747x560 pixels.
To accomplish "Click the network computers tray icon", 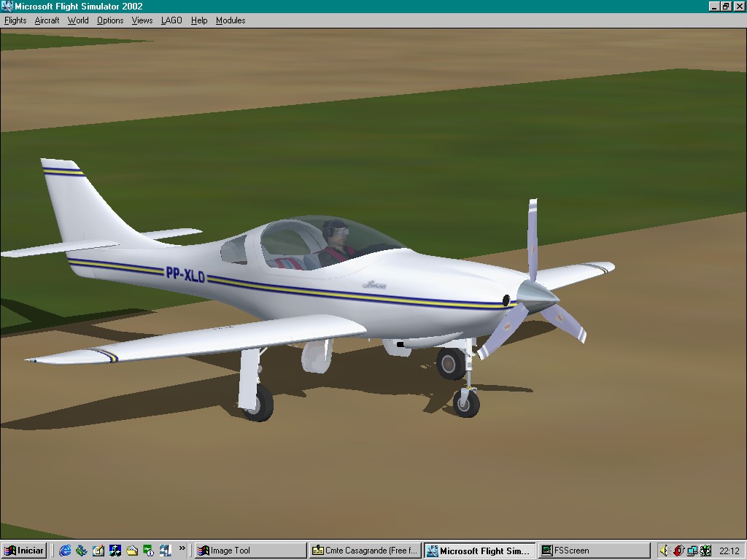I will click(x=692, y=551).
